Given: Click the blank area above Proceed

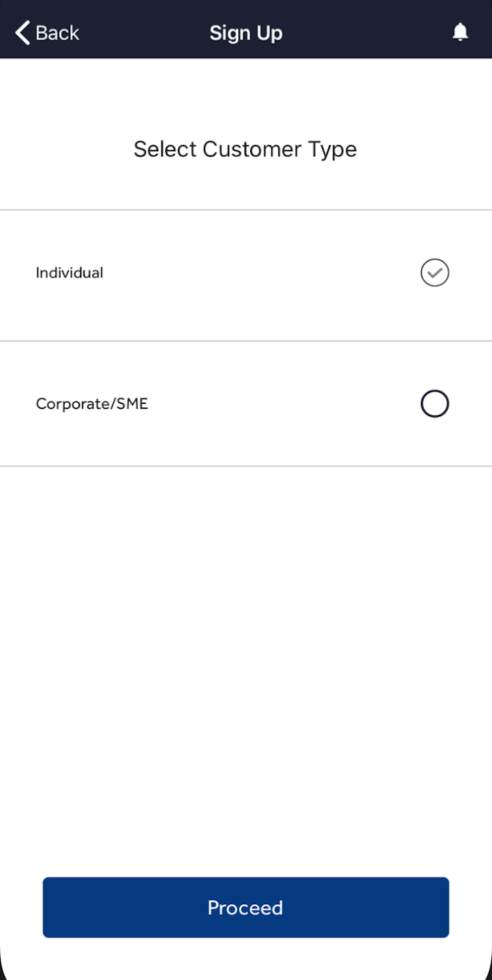Looking at the screenshot, I should tap(246, 668).
